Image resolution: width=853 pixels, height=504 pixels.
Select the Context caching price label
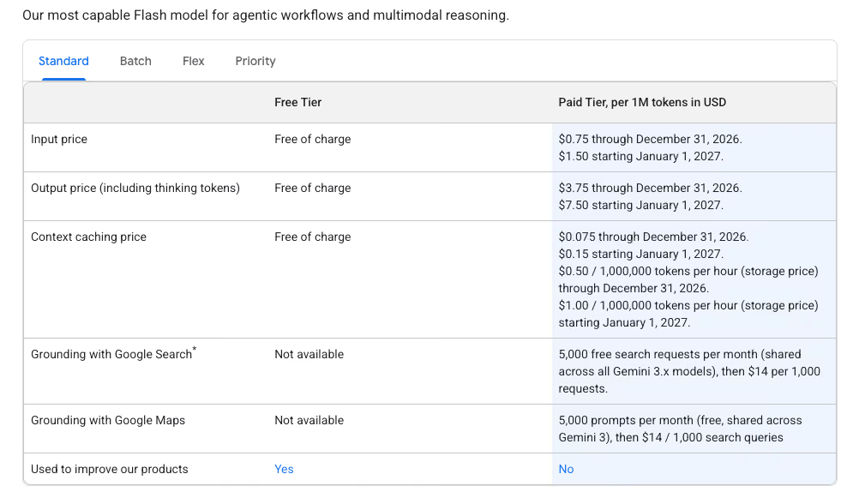tap(88, 237)
